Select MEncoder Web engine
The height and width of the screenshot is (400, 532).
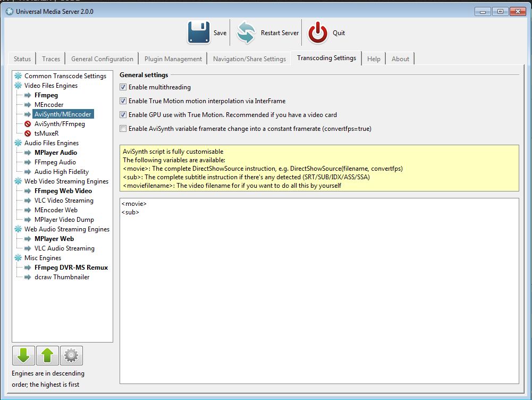[56, 210]
